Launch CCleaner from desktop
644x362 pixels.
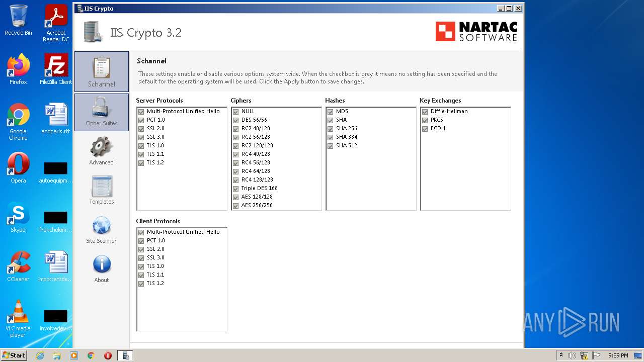coord(18,266)
